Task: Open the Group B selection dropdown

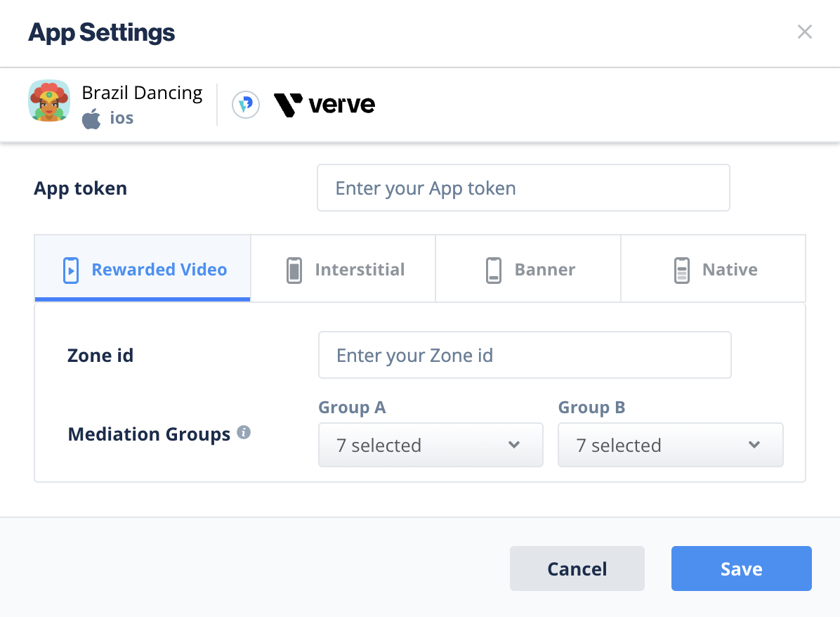Action: click(670, 445)
